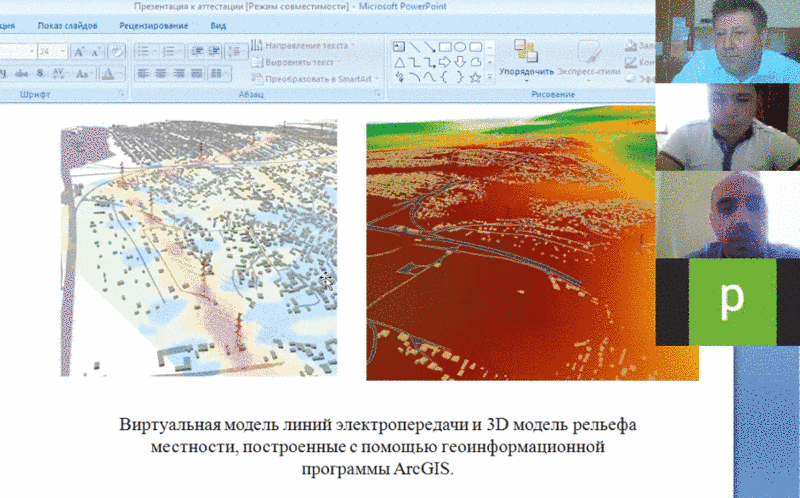Screen dimensions: 800x498
Task: Expand the shapes gallery more arrow
Action: 491,76
